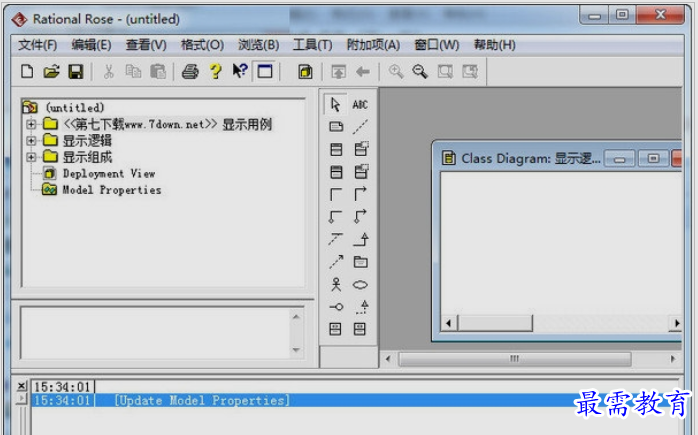The image size is (698, 435).
Task: Open the 浏览(B) menu
Action: 259,45
